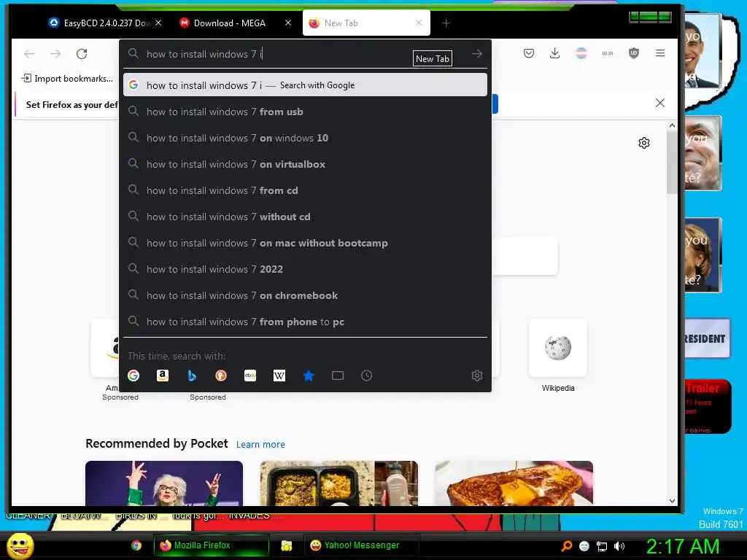Screen dimensions: 747x560
Task: Choose suggestion "on virtualbox"
Action: [305, 164]
